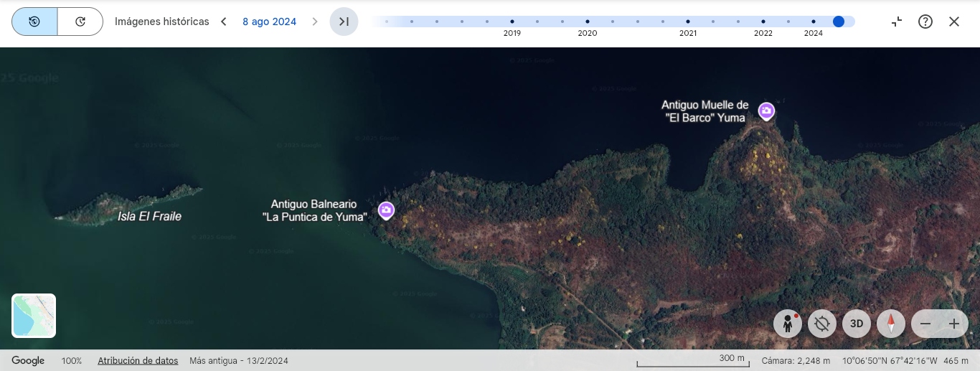
Task: Open the help icon for historical imagery
Action: coord(925,22)
